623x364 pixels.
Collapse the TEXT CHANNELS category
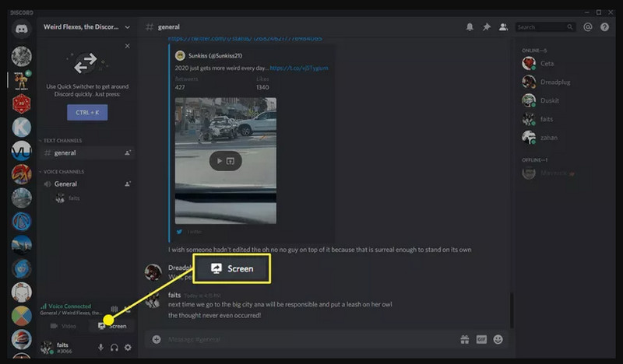pos(62,141)
